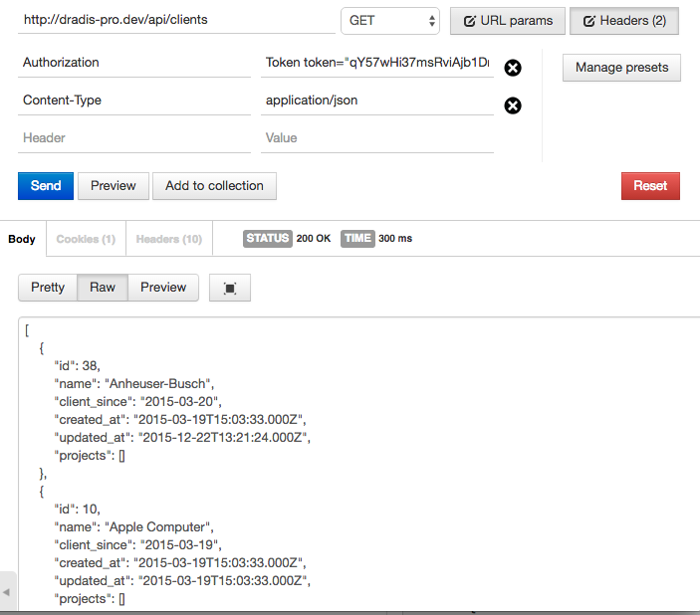
Task: Click the "name": "Apple Computer" line
Action: tap(134, 527)
